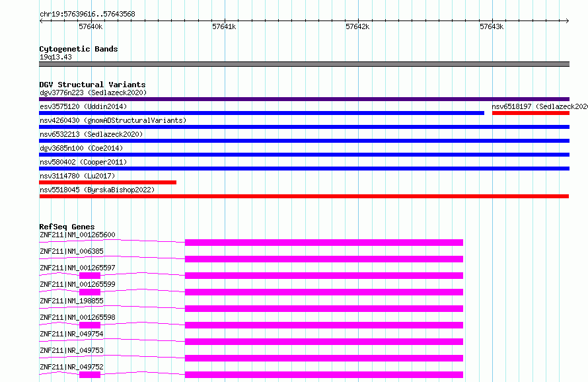Image resolution: width=588 pixels, height=382 pixels.
Task: Click the blue nsv6532213 variant bar
Action: pyautogui.click(x=304, y=141)
